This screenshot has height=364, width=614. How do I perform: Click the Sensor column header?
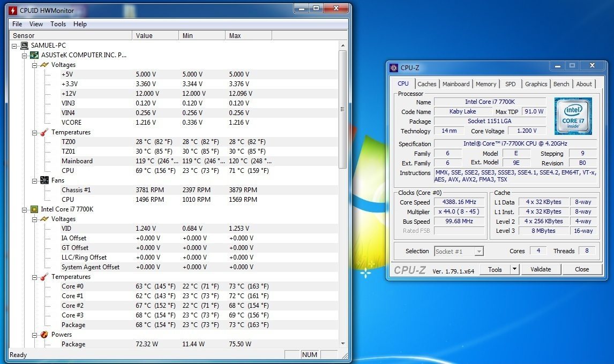[71, 36]
